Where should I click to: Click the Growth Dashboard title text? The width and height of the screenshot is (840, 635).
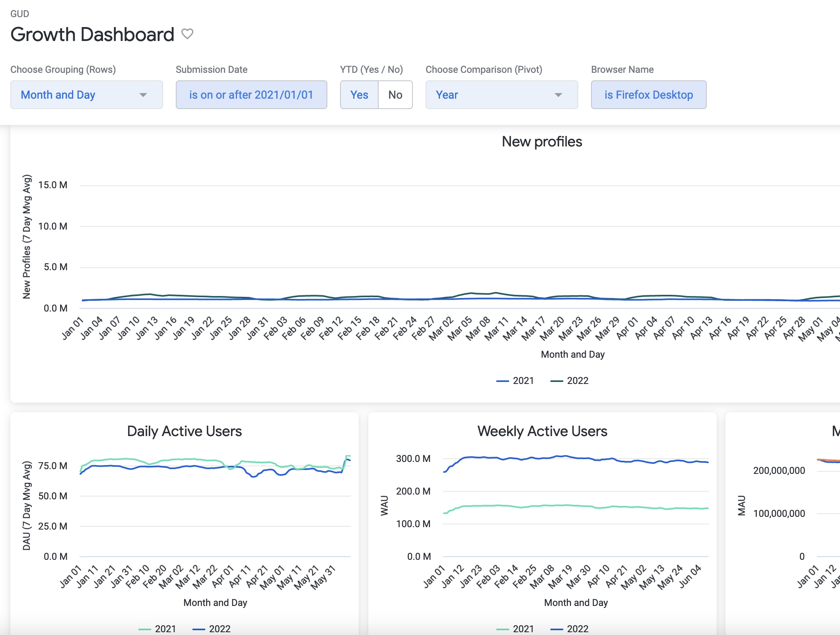[x=92, y=34]
